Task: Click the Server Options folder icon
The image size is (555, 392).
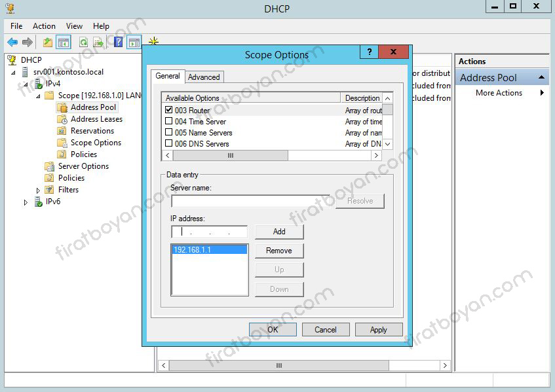Action: [49, 166]
